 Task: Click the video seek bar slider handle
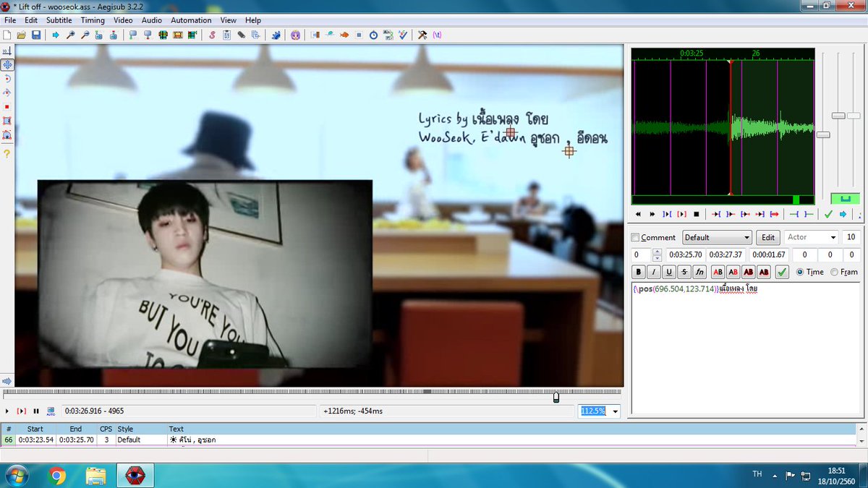(x=556, y=397)
